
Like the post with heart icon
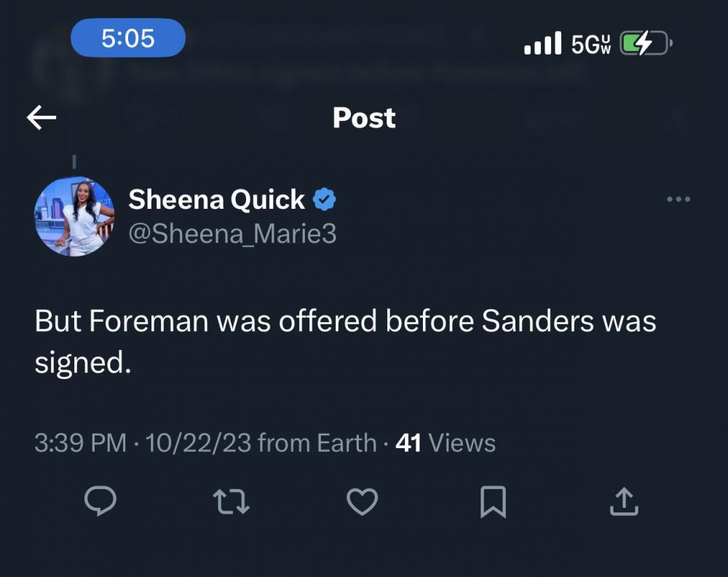(362, 501)
